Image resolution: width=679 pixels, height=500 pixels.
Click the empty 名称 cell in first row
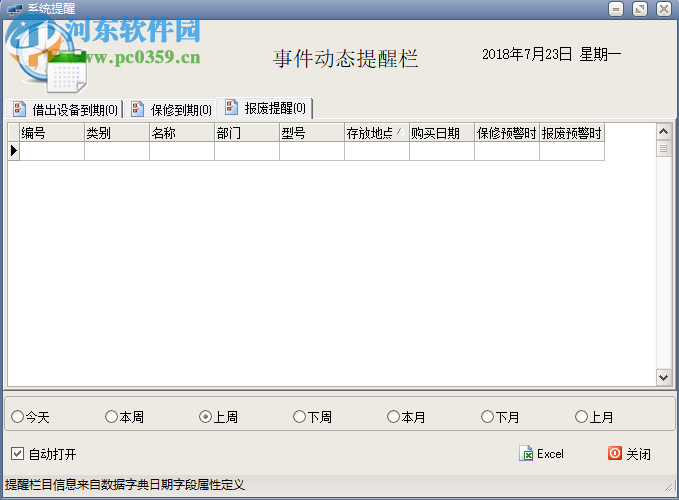coord(182,151)
